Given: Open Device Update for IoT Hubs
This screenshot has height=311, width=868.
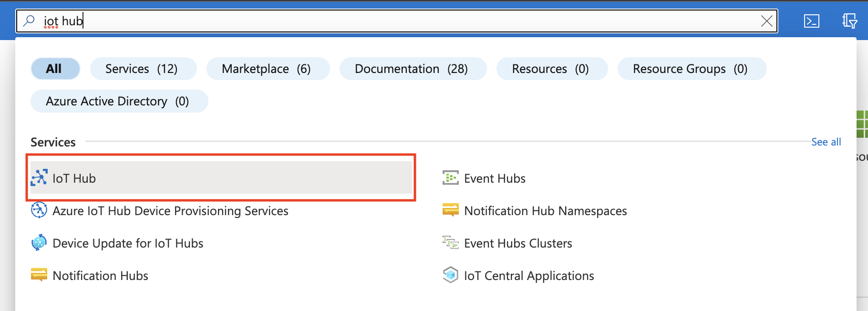Looking at the screenshot, I should 128,243.
